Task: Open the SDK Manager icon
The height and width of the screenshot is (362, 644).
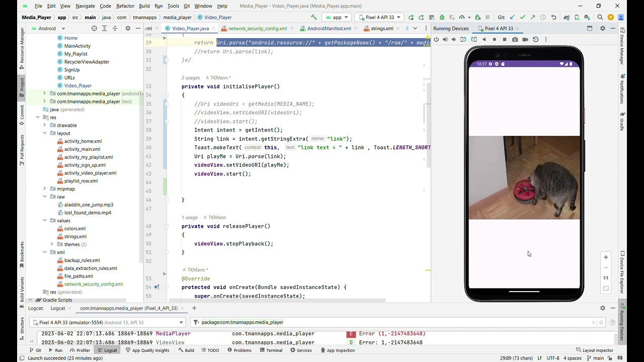Action: [x=587, y=17]
